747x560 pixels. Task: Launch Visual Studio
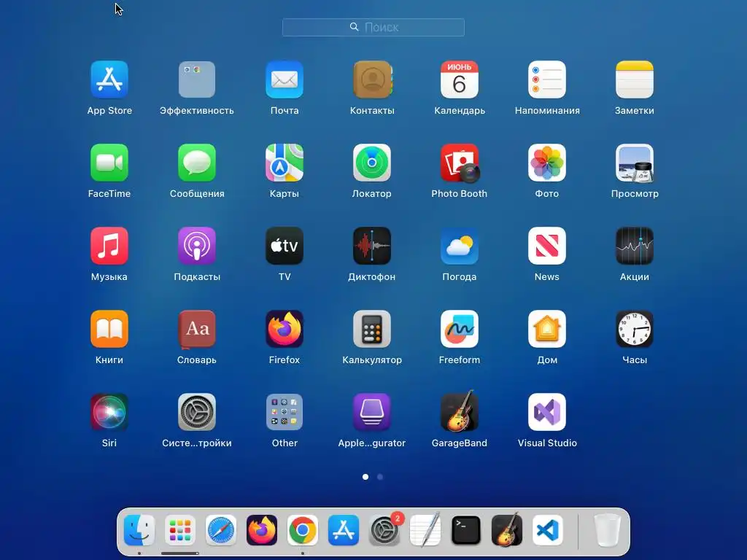pos(547,412)
